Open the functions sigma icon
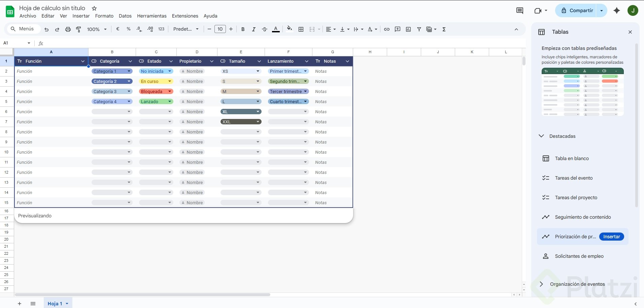This screenshot has height=308, width=644. (x=444, y=29)
